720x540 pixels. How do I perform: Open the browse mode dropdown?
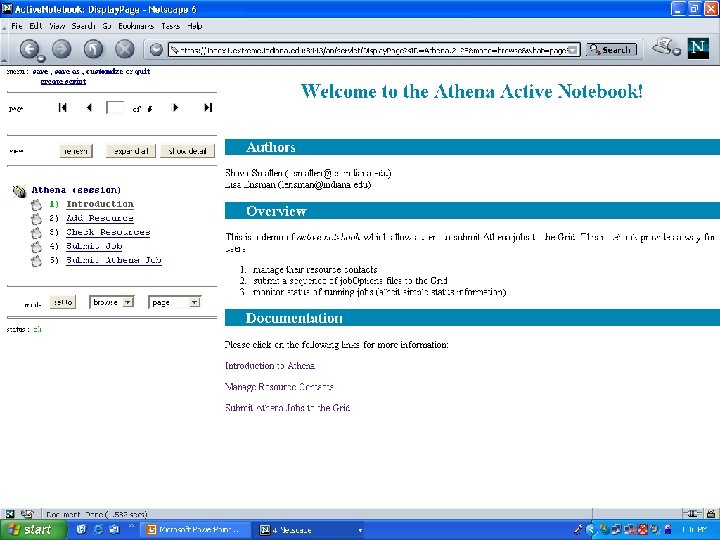(128, 302)
